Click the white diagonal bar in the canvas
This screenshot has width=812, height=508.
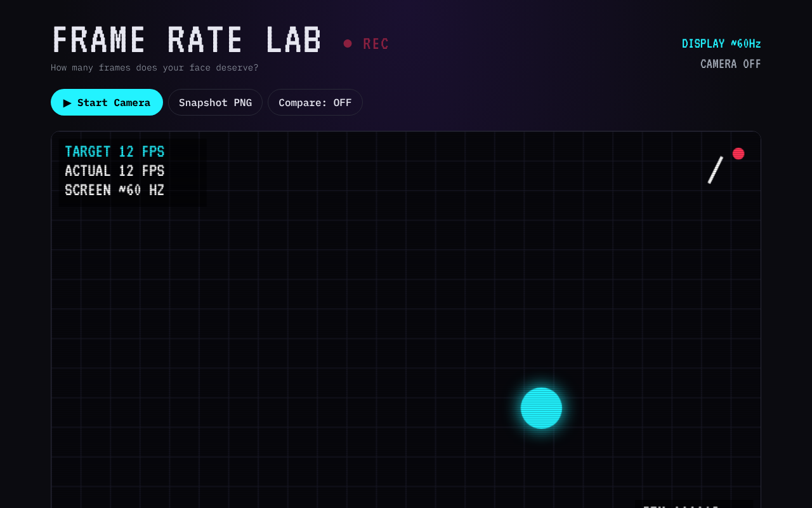point(716,170)
